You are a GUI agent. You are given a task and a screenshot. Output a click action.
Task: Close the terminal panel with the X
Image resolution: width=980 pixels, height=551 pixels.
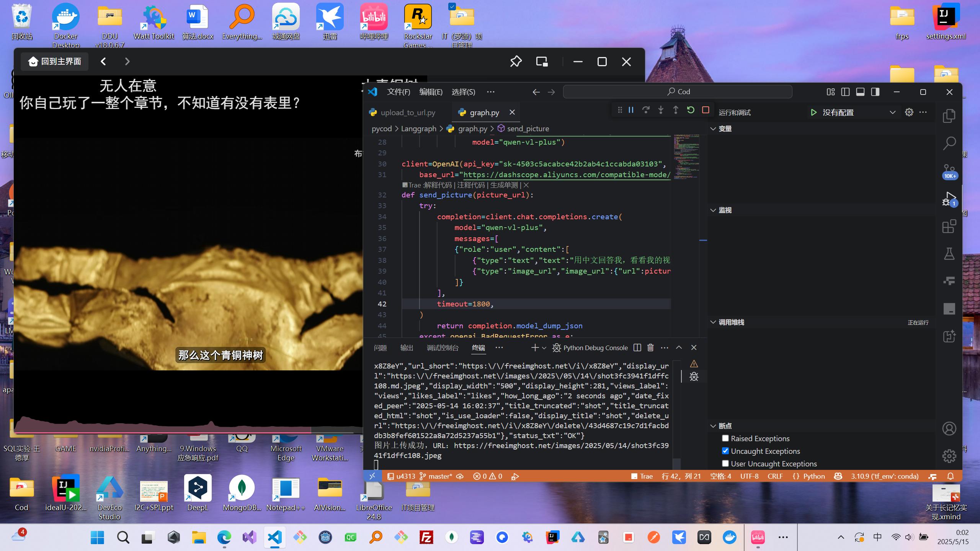[694, 347]
